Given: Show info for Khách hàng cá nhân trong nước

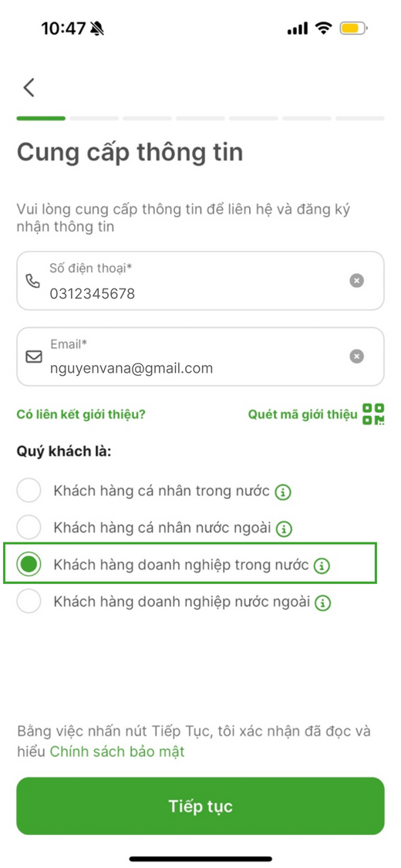Looking at the screenshot, I should point(283,491).
